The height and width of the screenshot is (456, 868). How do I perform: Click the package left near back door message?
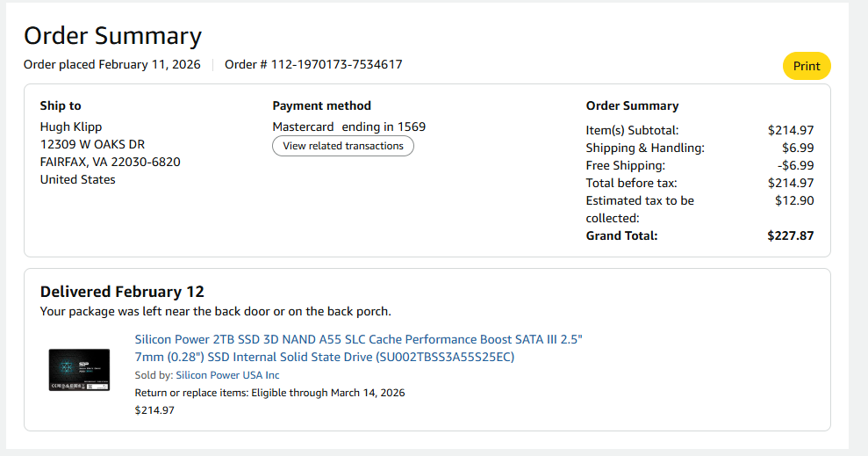215,311
